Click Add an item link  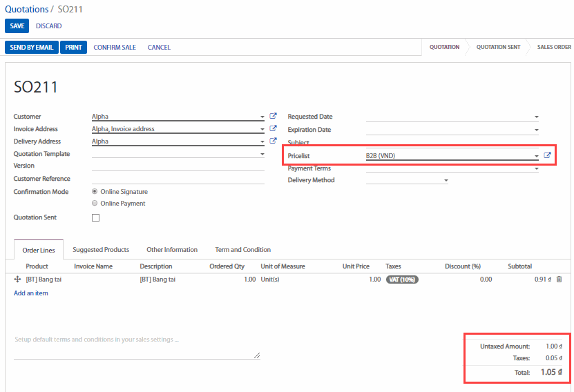(31, 293)
